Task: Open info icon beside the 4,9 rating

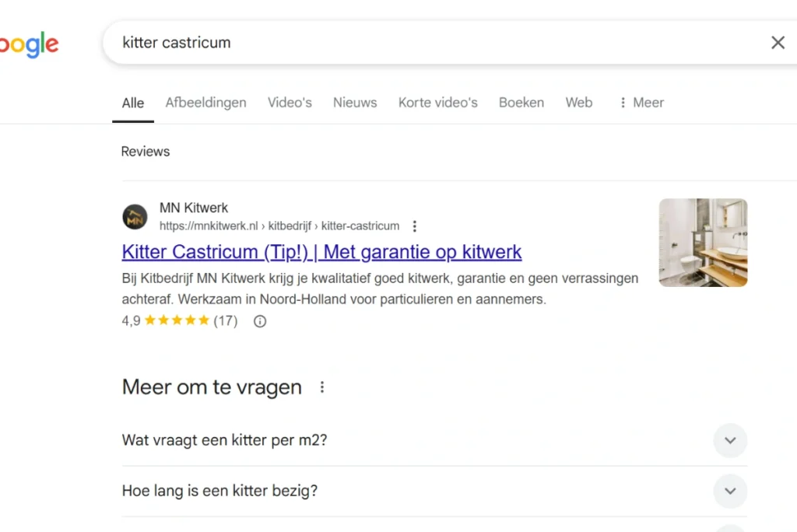Action: [260, 321]
